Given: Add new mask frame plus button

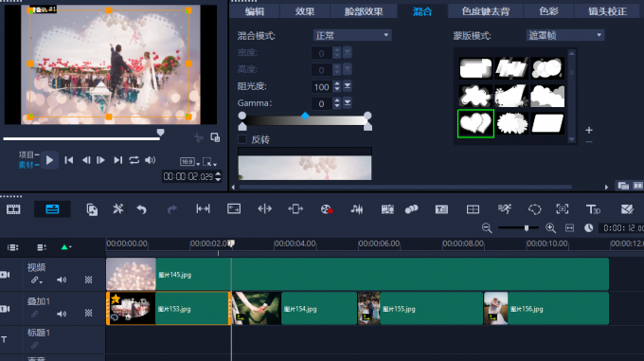Looking at the screenshot, I should coord(589,130).
